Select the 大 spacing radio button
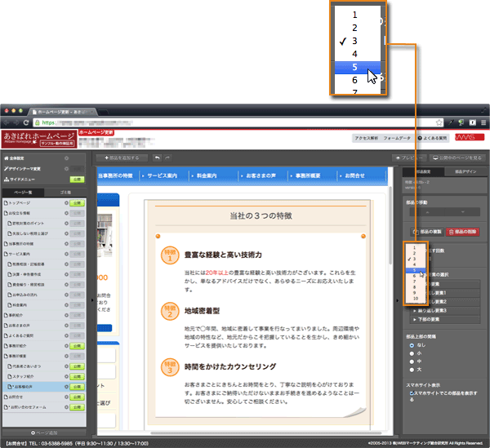The height and width of the screenshot is (448, 490). click(412, 370)
